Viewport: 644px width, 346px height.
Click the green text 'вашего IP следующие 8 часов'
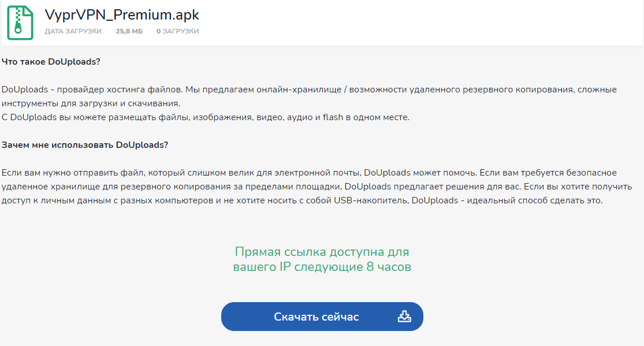[322, 267]
